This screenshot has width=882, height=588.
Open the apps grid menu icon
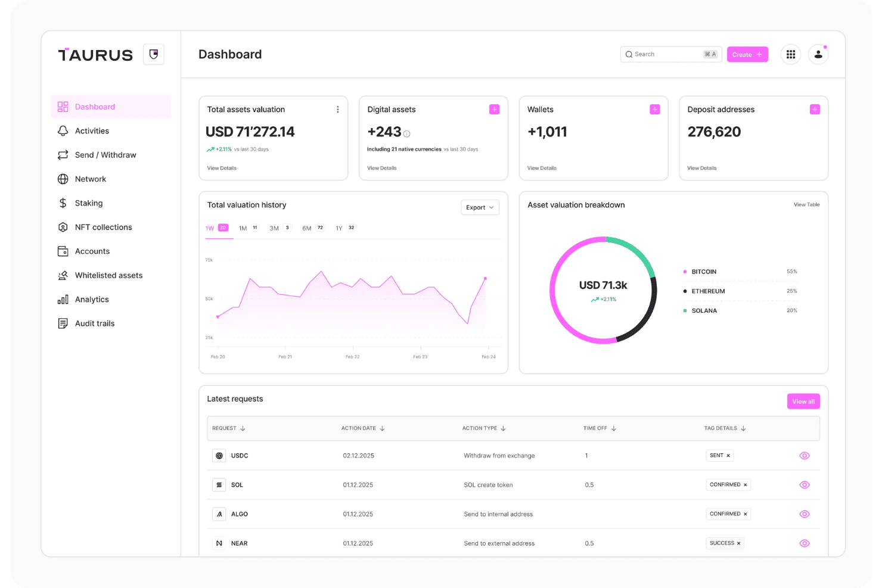click(x=791, y=54)
